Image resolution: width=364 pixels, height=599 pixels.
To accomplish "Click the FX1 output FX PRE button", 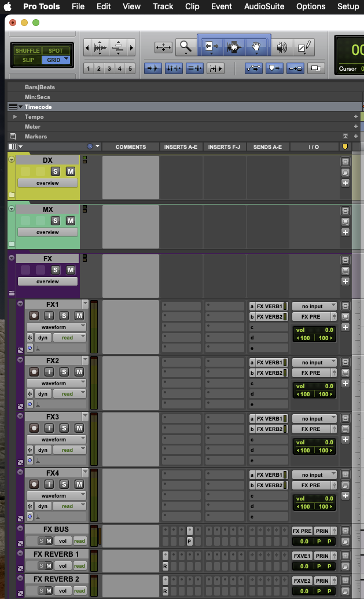I will [x=311, y=317].
